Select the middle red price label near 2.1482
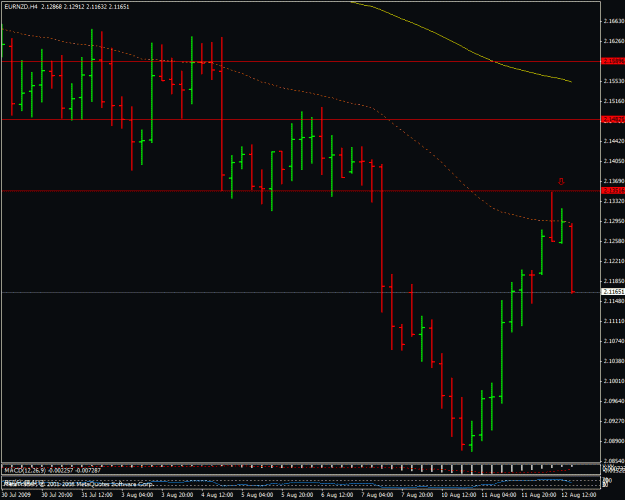 point(613,119)
